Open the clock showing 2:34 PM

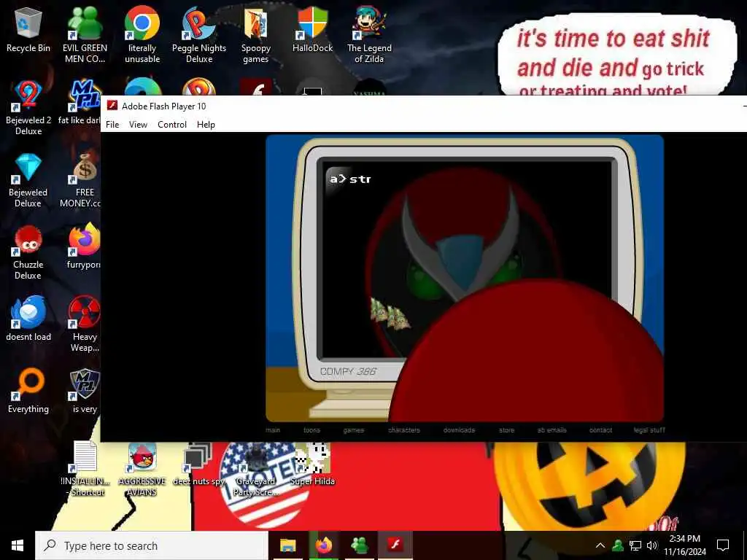[x=684, y=545]
